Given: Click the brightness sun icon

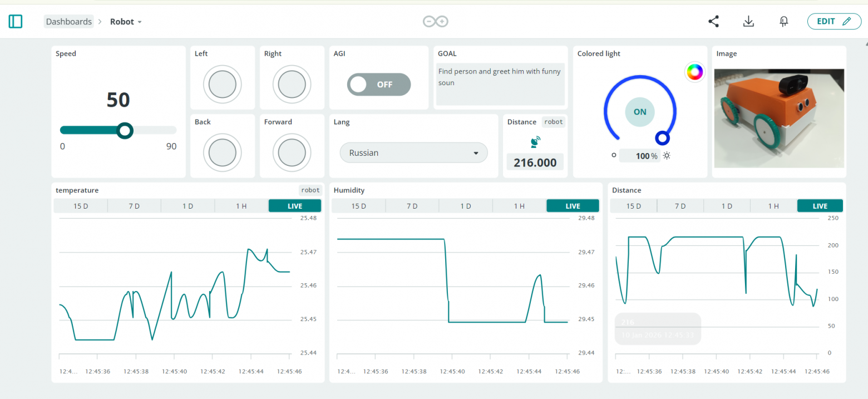Looking at the screenshot, I should point(667,156).
